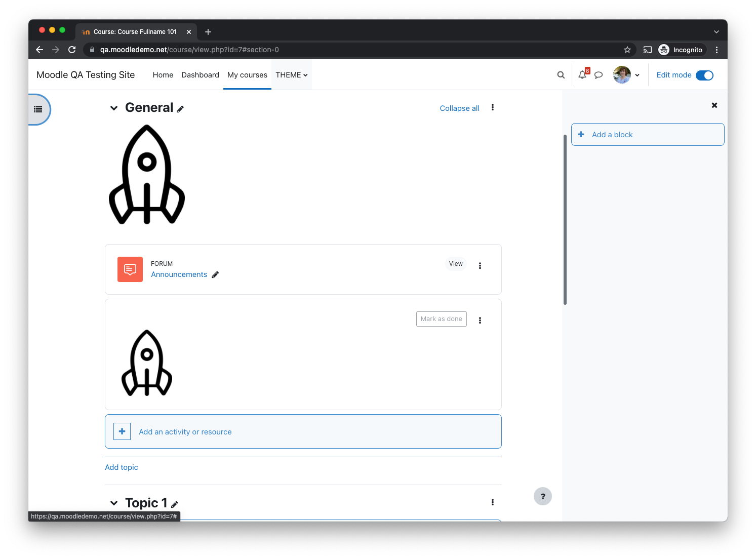Open the Dashboard navigation item

point(201,75)
